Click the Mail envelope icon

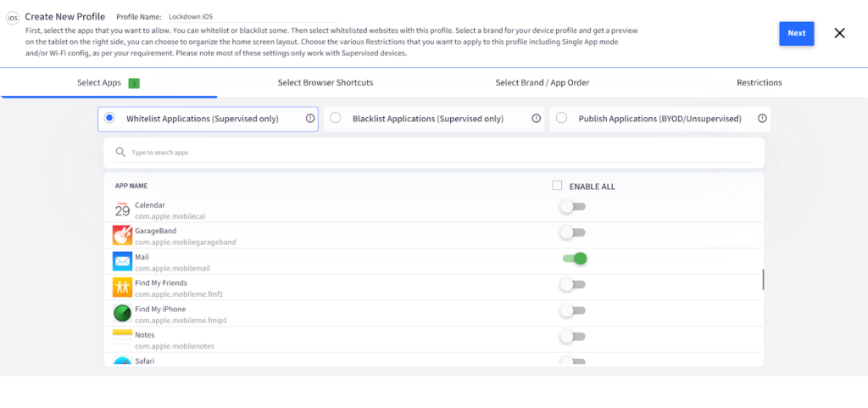pyautogui.click(x=122, y=261)
